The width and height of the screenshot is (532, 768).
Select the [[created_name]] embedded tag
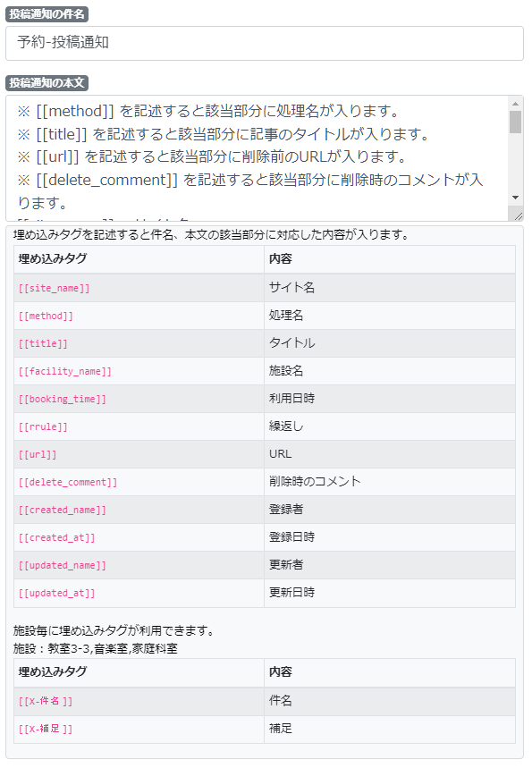(60, 510)
